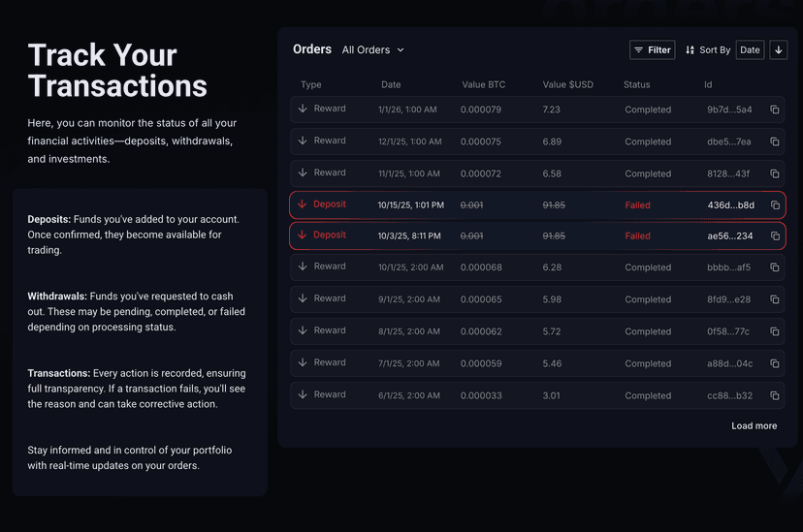The image size is (803, 532).
Task: Copy the ID a88d...04c
Action: 774,363
